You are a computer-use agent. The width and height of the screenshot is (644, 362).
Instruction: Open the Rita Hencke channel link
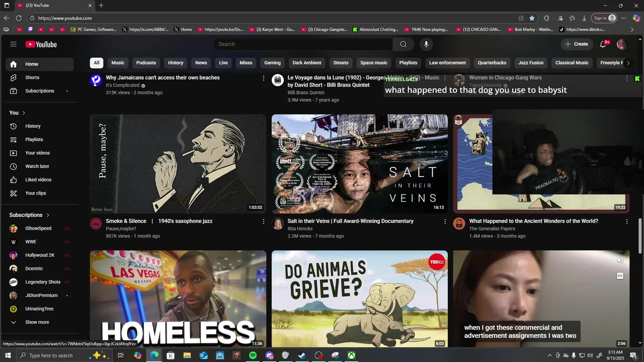(x=300, y=229)
